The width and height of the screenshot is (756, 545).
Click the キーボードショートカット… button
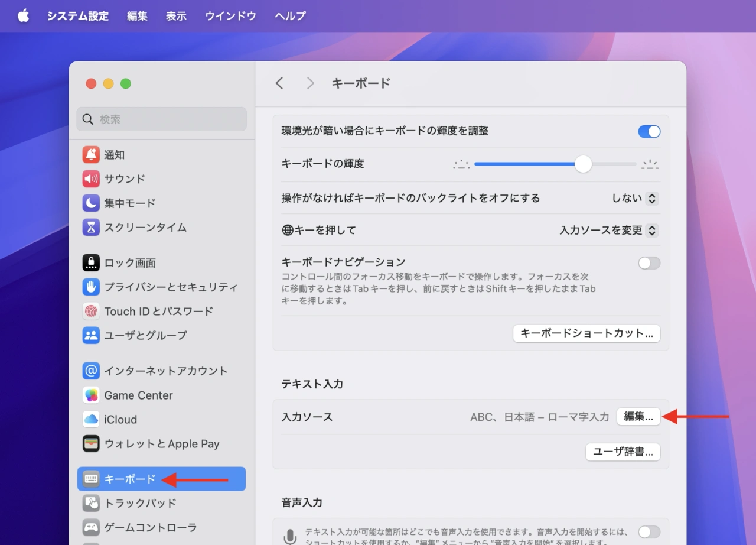(x=586, y=333)
